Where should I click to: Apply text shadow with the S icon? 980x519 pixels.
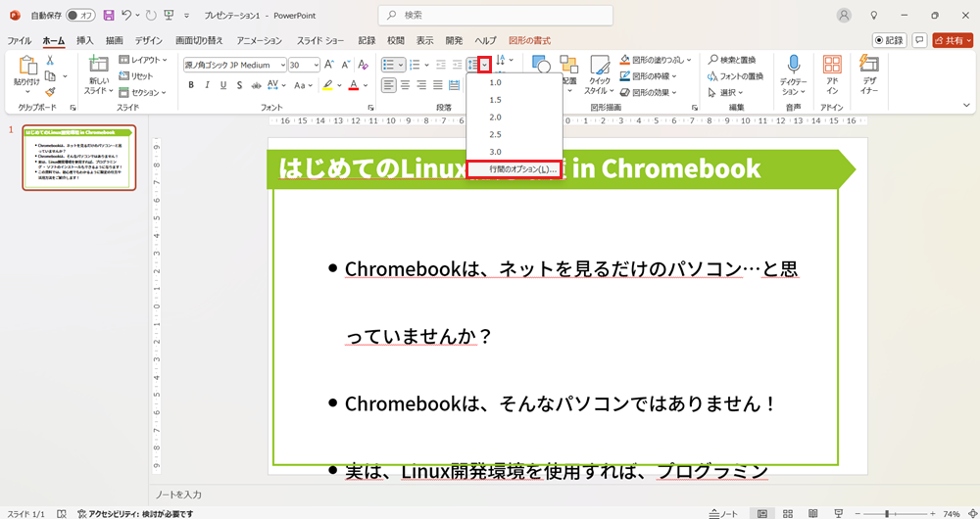[238, 85]
